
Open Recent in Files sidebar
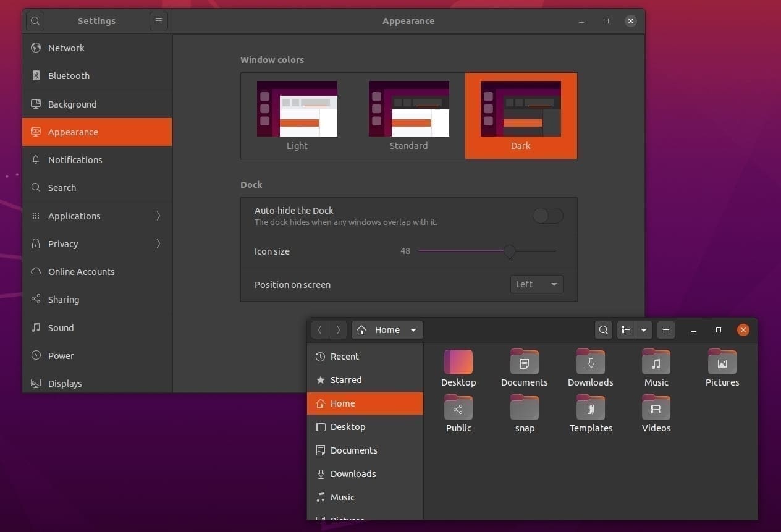[x=344, y=357]
